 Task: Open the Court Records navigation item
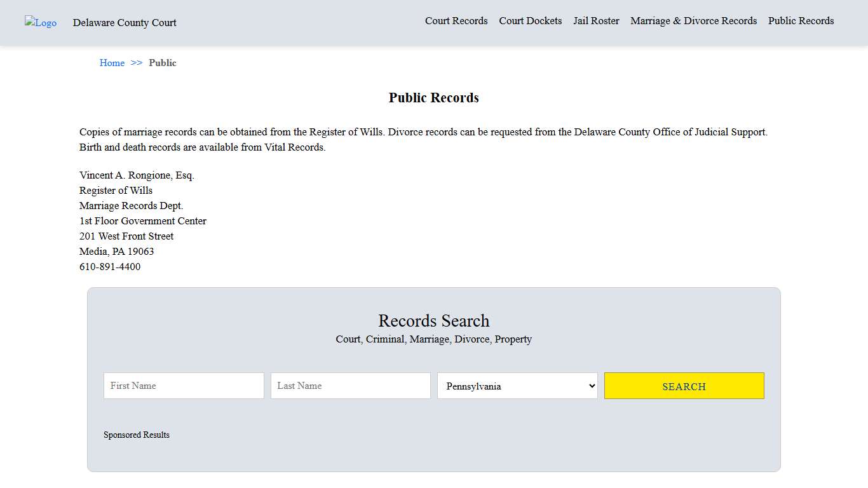point(456,20)
